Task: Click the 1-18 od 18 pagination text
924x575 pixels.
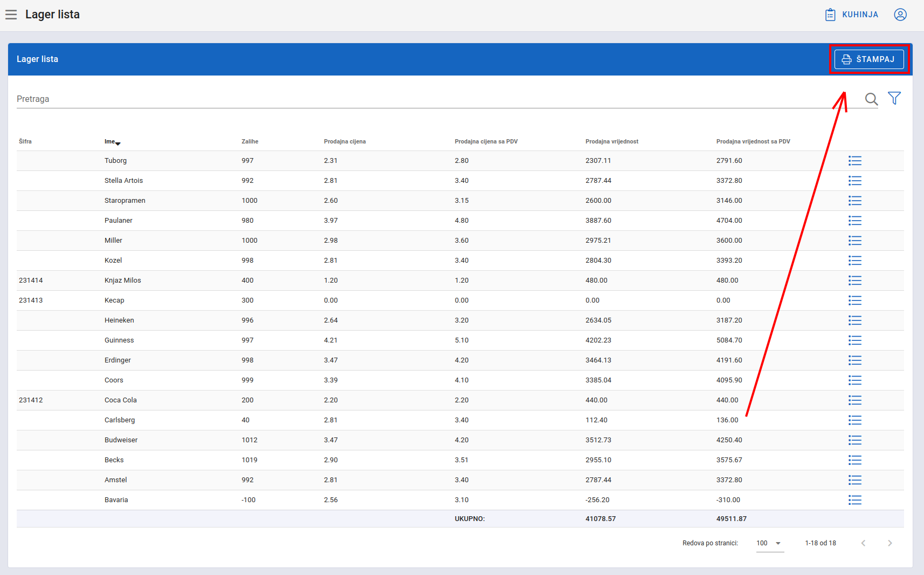Action: (x=820, y=543)
